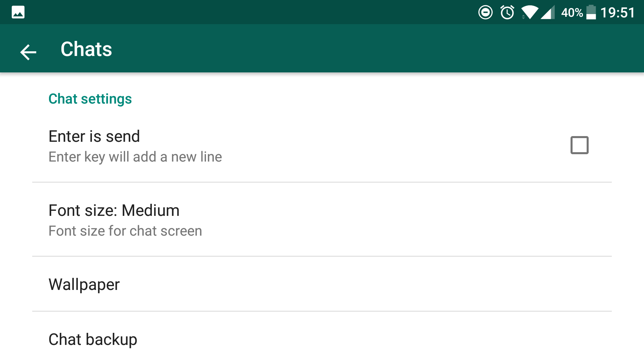
Task: Open the Font size: Medium selector
Action: pyautogui.click(x=114, y=210)
